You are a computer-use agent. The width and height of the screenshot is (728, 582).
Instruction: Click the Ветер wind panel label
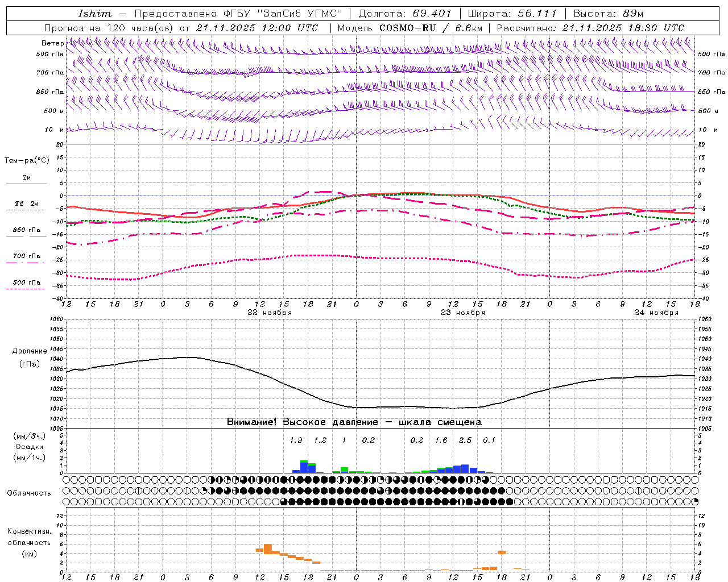click(x=52, y=43)
